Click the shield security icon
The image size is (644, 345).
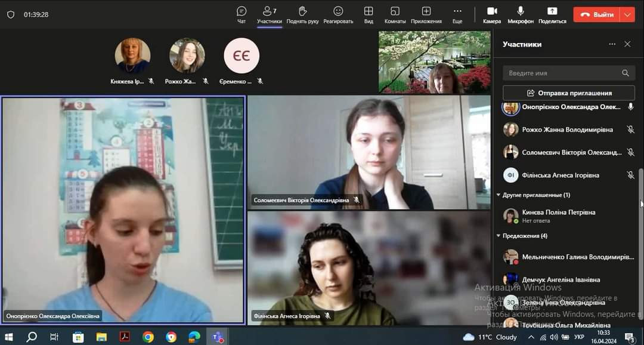(11, 14)
